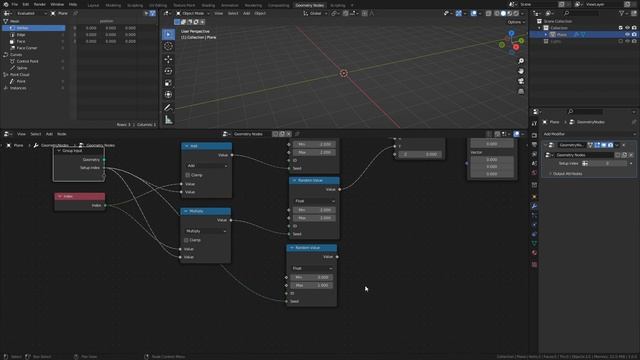This screenshot has height=360, width=640.
Task: Open the Output properties tab
Action: tap(534, 145)
